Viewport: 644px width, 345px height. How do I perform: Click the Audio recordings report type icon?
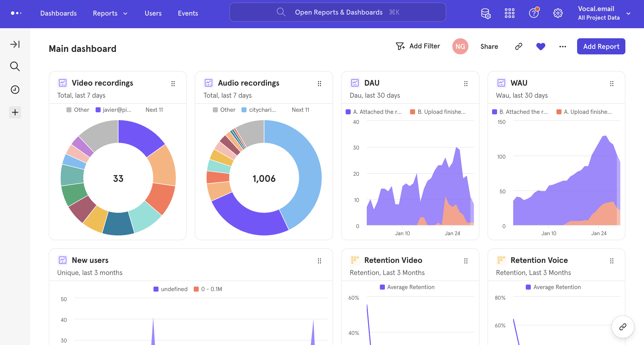coord(209,83)
